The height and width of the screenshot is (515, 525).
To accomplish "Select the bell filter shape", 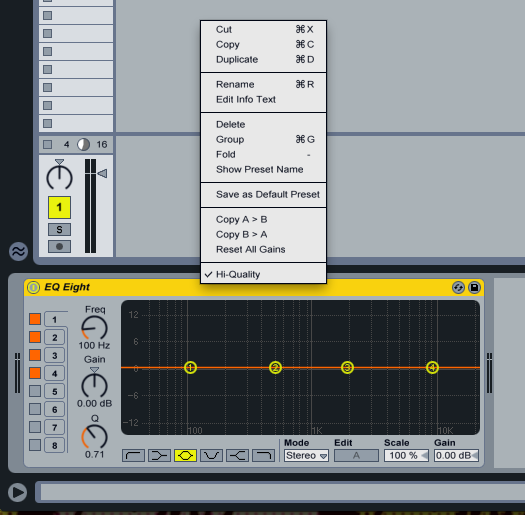I will pos(185,455).
